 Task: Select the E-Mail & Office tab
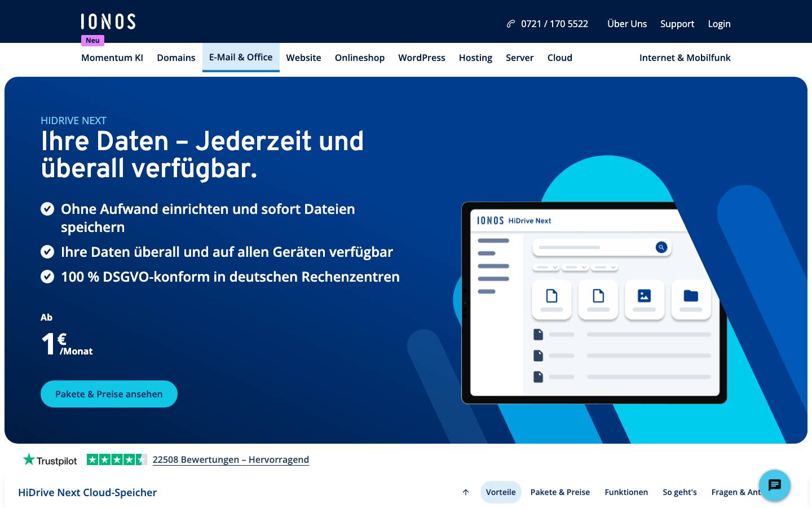click(241, 57)
